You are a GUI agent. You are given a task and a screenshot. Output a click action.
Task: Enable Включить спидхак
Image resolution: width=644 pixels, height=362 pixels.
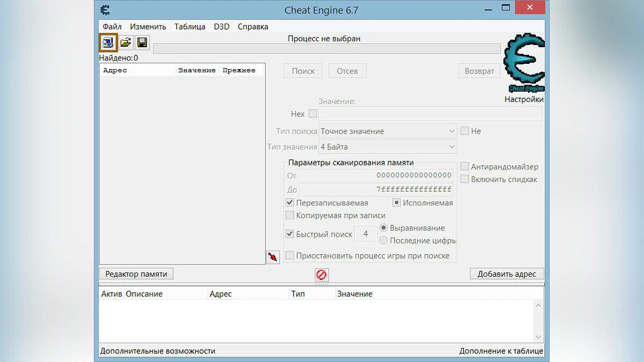pyautogui.click(x=464, y=179)
